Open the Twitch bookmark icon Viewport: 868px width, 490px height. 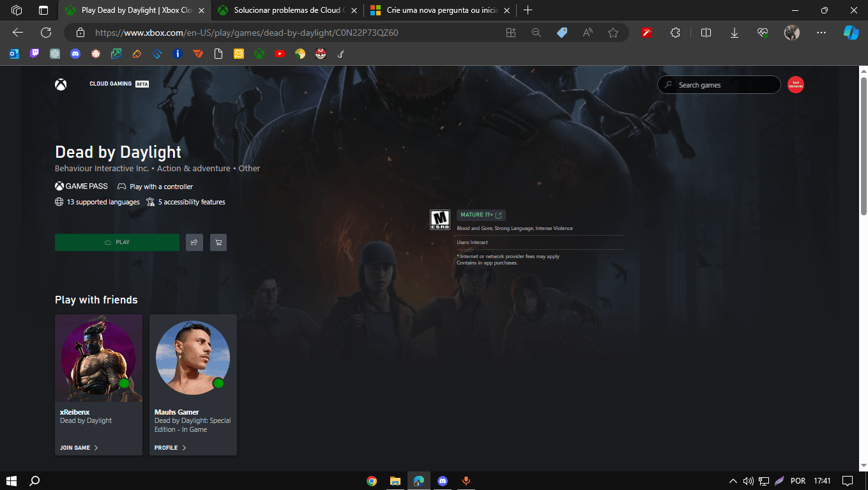click(34, 54)
